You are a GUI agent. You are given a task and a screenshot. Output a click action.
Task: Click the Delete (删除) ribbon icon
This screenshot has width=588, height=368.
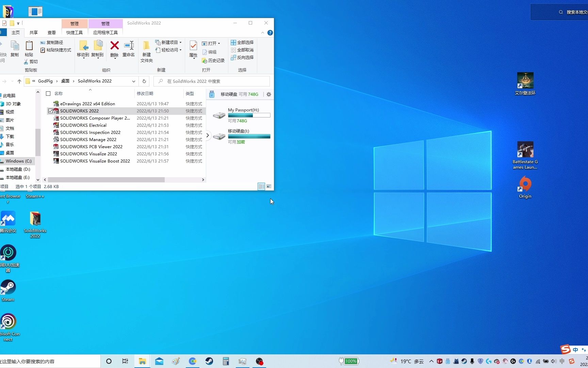coord(114,49)
